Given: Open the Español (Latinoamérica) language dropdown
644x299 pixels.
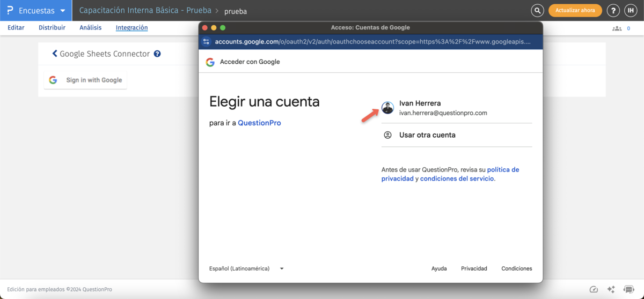Looking at the screenshot, I should tap(246, 268).
